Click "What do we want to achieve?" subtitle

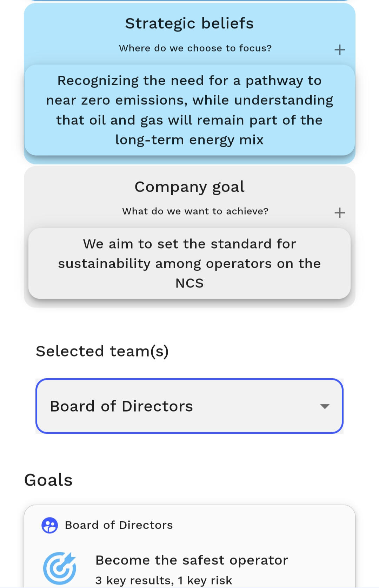[195, 211]
